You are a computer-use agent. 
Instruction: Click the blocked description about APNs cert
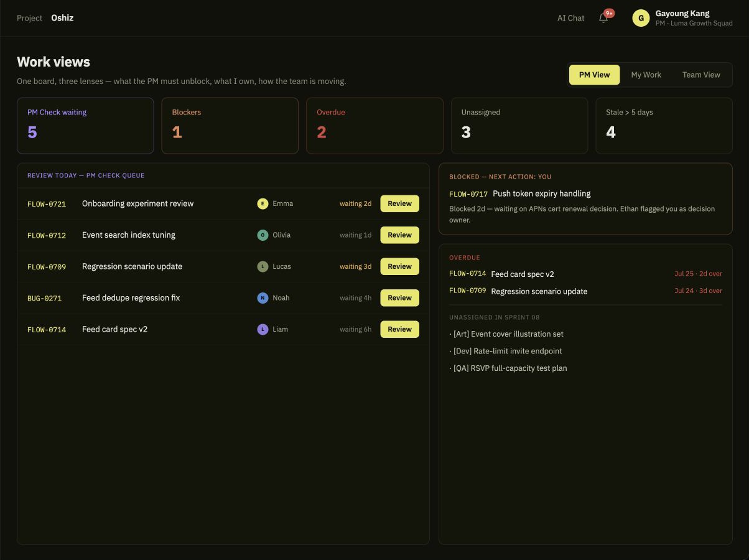[x=582, y=214]
